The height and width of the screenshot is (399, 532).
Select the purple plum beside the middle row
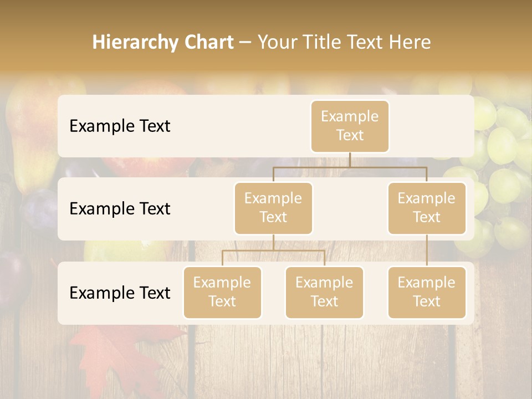(x=39, y=211)
